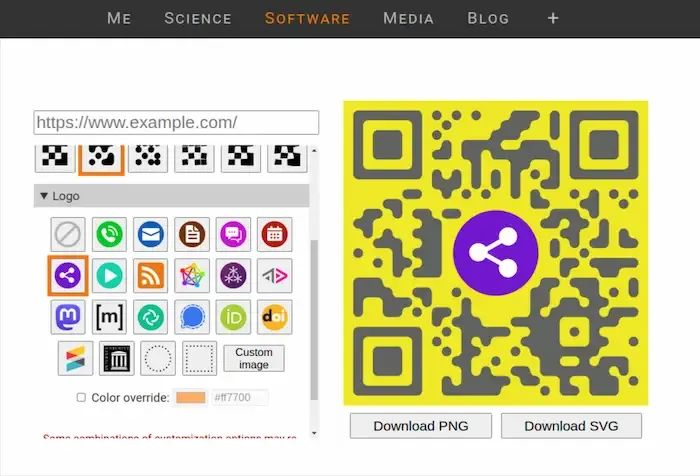Viewport: 700px width, 476px height.
Task: Pick the yellow DOI logo
Action: pyautogui.click(x=275, y=317)
